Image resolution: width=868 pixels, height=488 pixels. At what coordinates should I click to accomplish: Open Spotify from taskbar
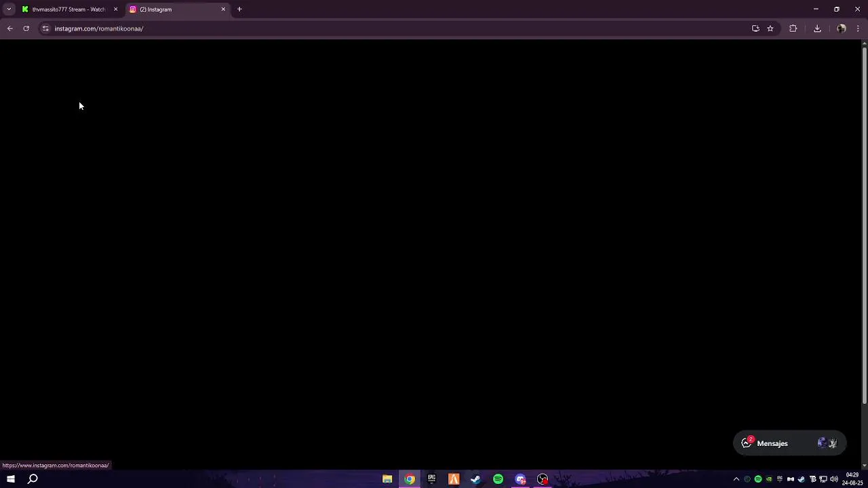point(498,479)
